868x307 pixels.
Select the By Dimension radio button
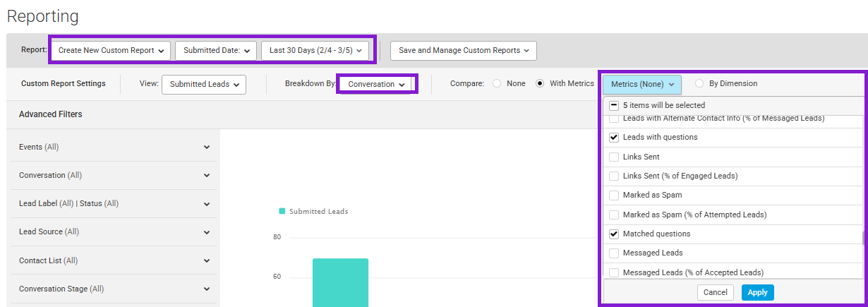point(699,83)
